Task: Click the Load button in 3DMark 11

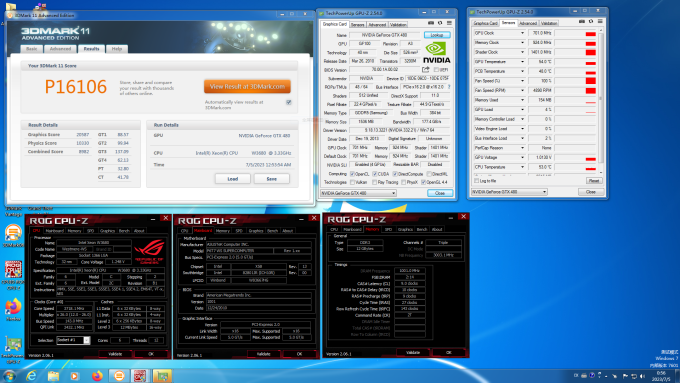Action: [232, 179]
